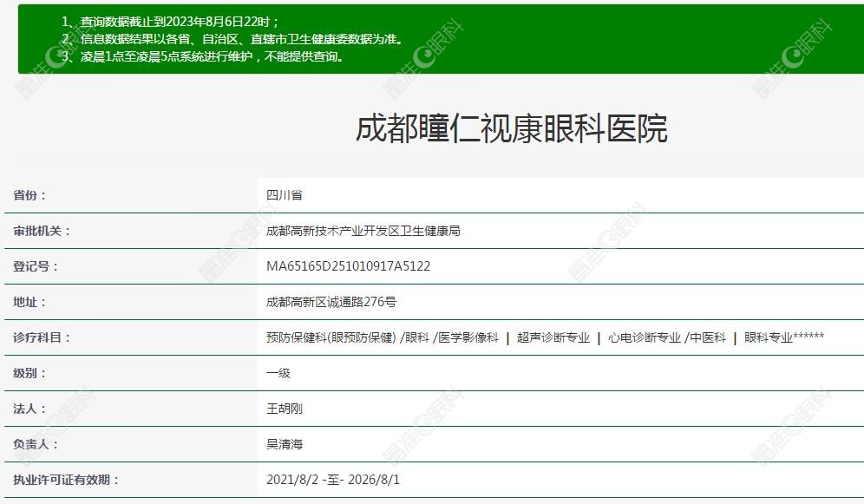Click 眼科专业****** at the row end
This screenshot has width=864, height=504.
pyautogui.click(x=784, y=337)
